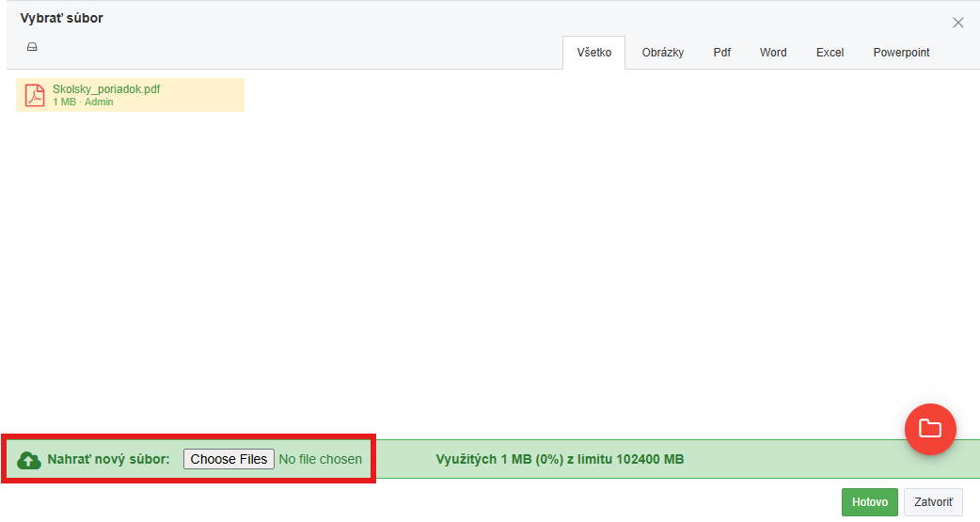Click the 'Vybrať súbor' dialog title
980x522 pixels.
pos(61,18)
